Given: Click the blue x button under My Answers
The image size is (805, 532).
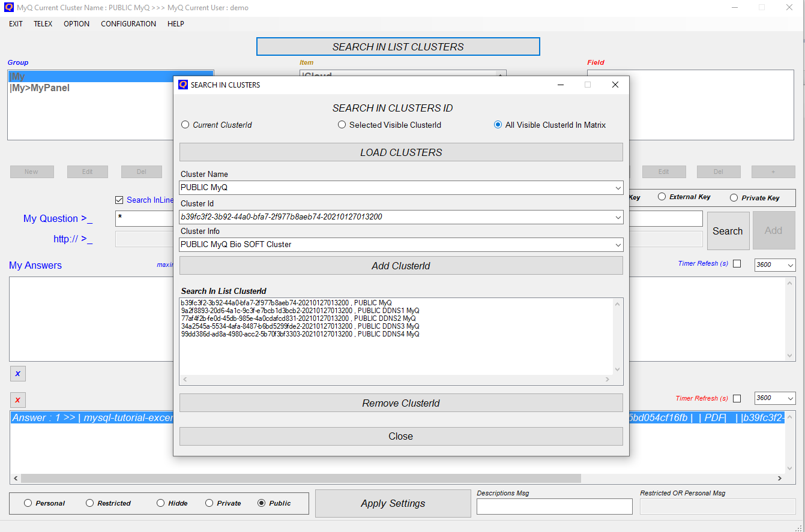Looking at the screenshot, I should [x=17, y=374].
